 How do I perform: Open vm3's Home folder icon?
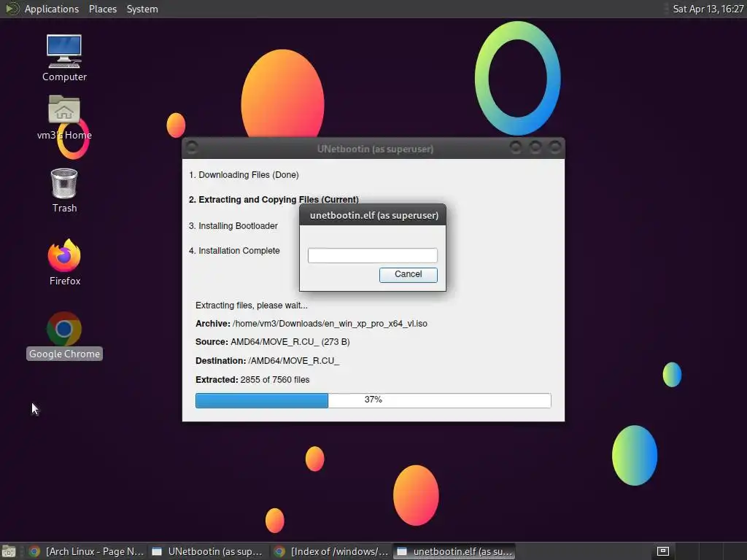(64, 117)
